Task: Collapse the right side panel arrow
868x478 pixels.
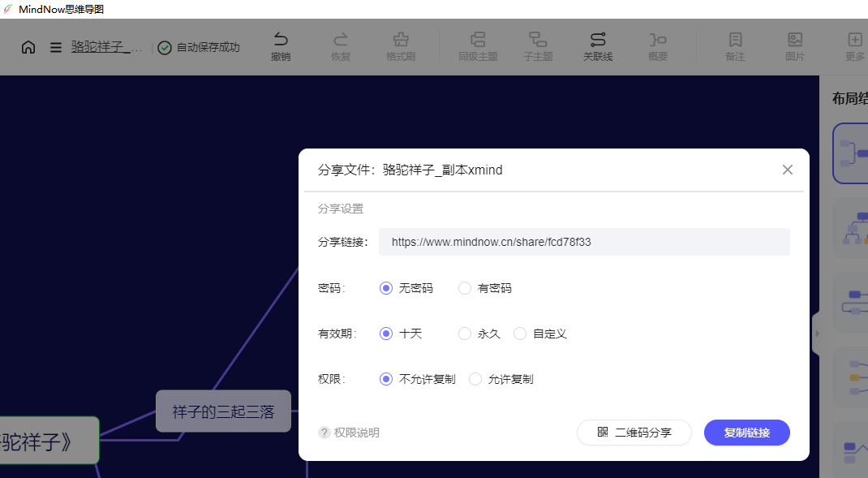Action: tap(817, 334)
